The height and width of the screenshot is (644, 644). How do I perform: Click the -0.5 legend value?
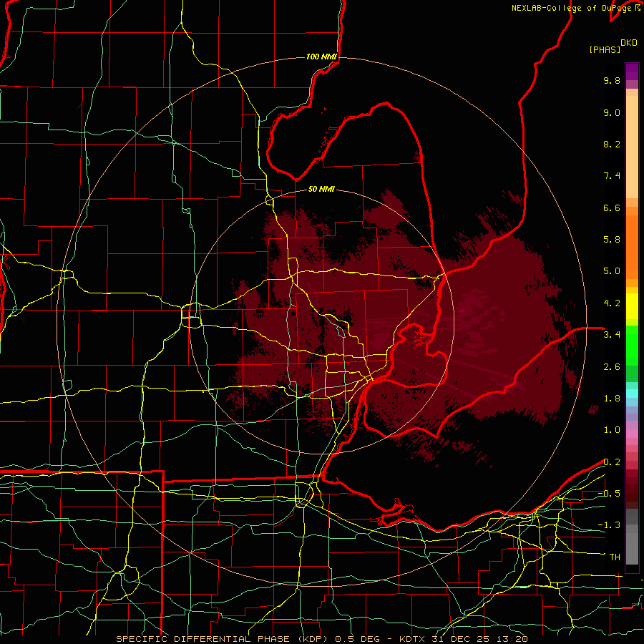coord(609,494)
